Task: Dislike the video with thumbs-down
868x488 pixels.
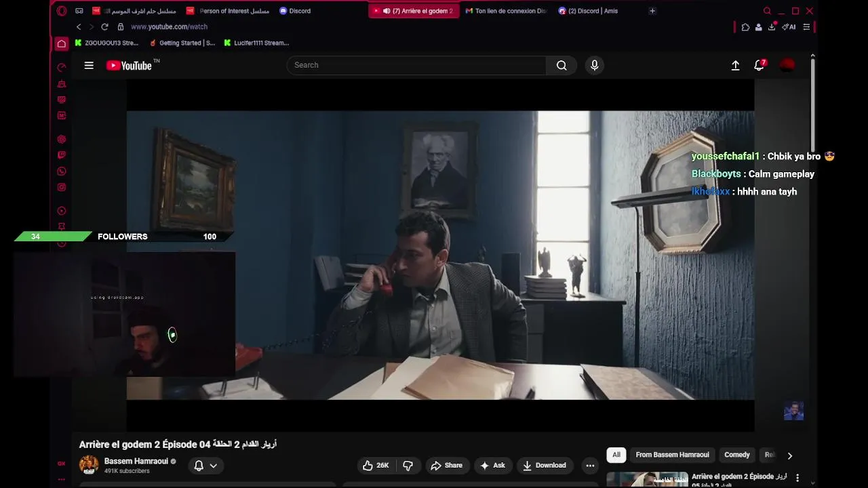Action: [408, 465]
